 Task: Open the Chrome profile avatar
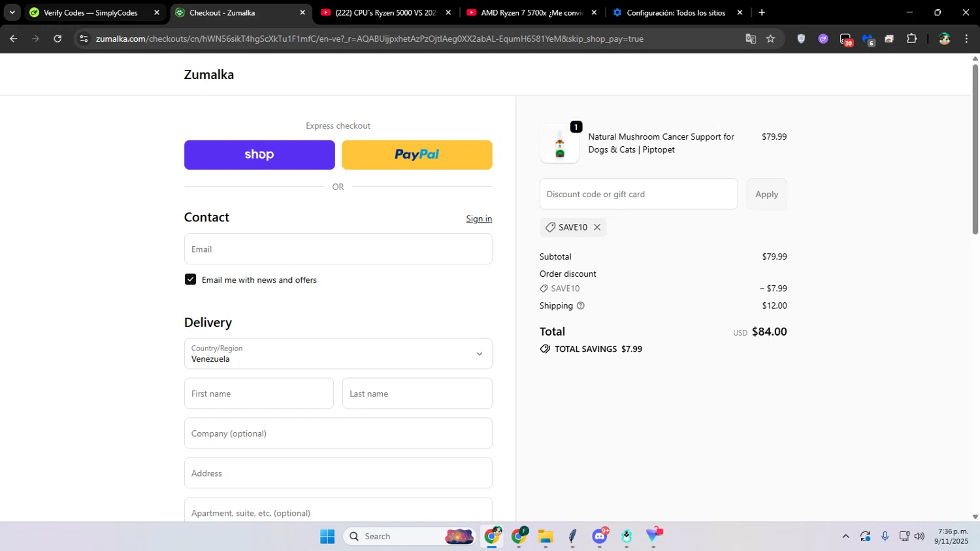(x=944, y=39)
